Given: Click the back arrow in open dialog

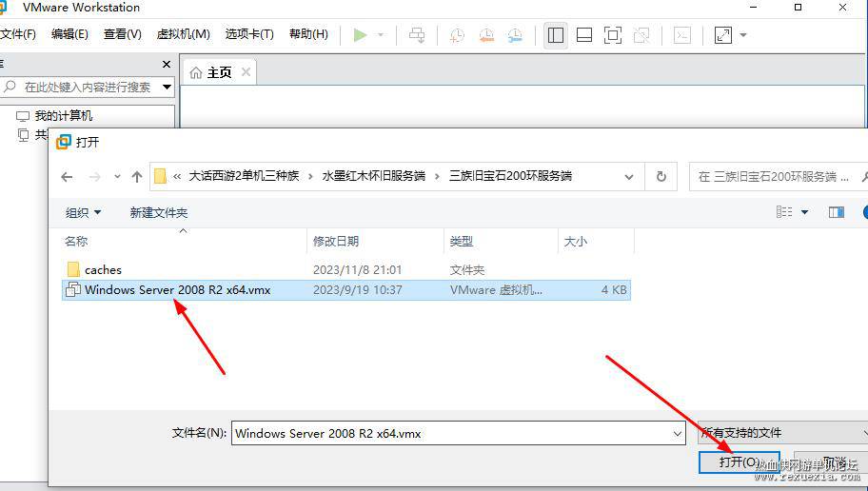Looking at the screenshot, I should point(67,177).
